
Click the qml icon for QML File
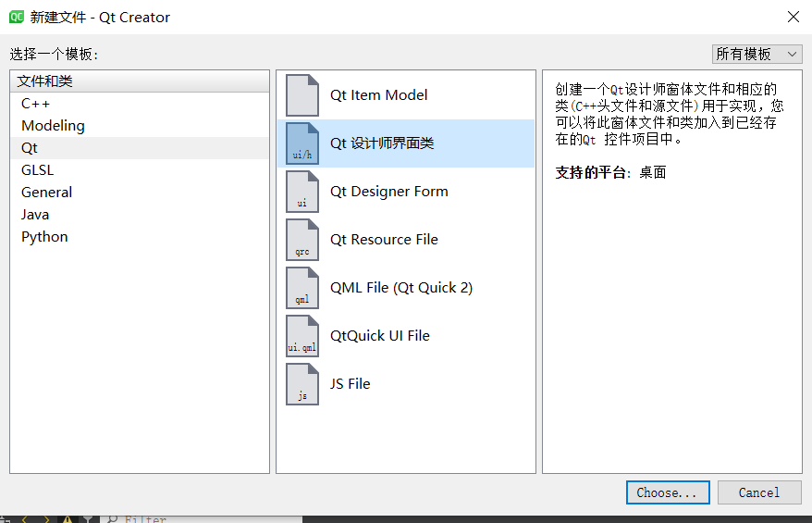(302, 288)
